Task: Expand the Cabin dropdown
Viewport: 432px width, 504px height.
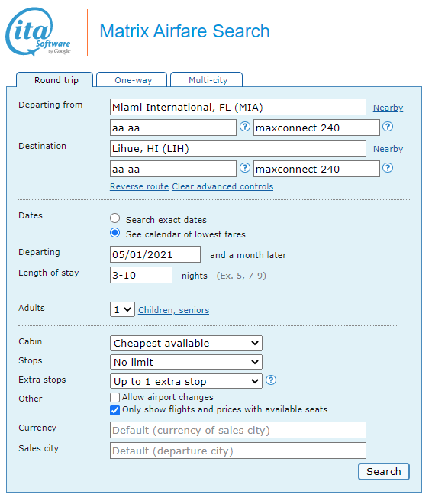Action: pyautogui.click(x=186, y=343)
